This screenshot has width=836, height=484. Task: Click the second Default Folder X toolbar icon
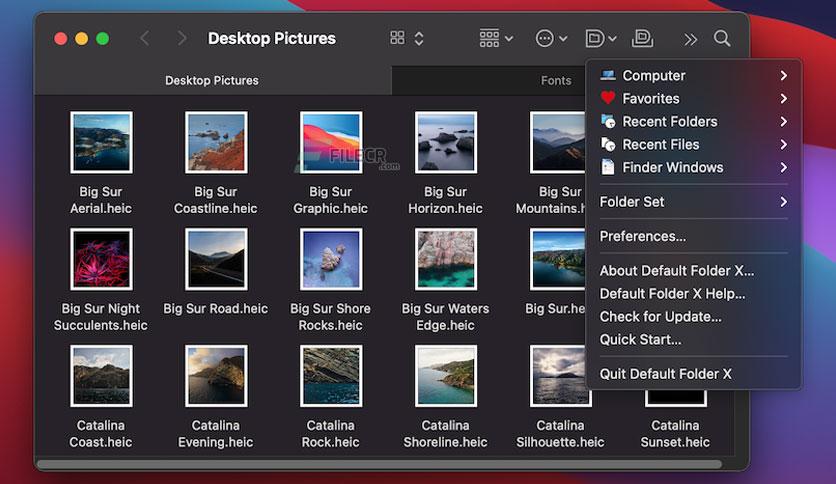(642, 38)
